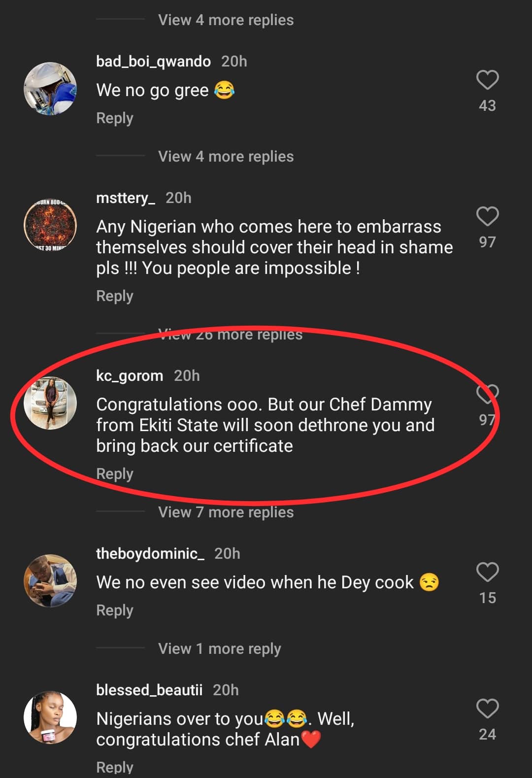Reply to msttery_'s comment
This screenshot has width=532, height=778.
[x=115, y=296]
